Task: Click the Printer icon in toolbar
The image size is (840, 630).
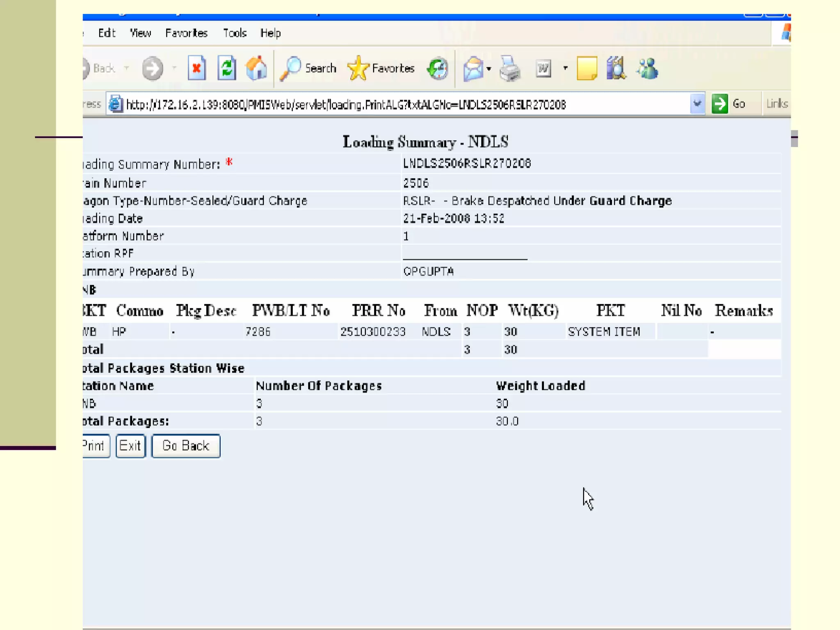Action: [x=510, y=68]
